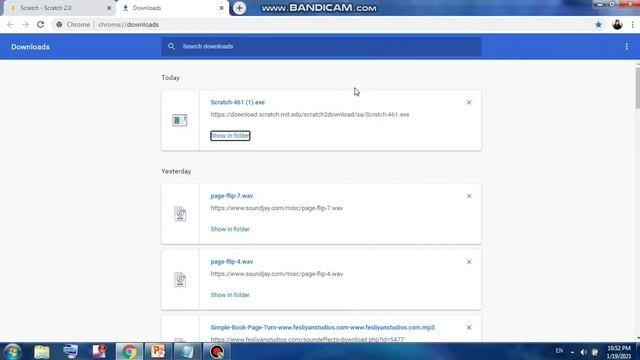Open Chrome from the taskbar

(129, 351)
